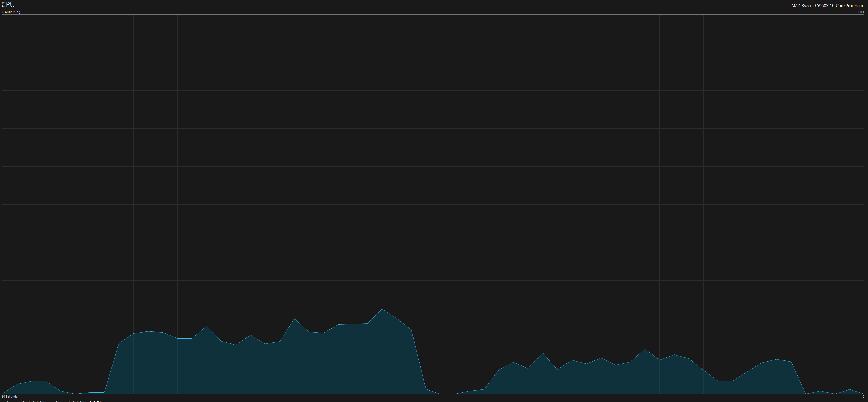Click the first flat plateau top after the initial rise
The height and width of the screenshot is (402, 868).
(x=148, y=332)
